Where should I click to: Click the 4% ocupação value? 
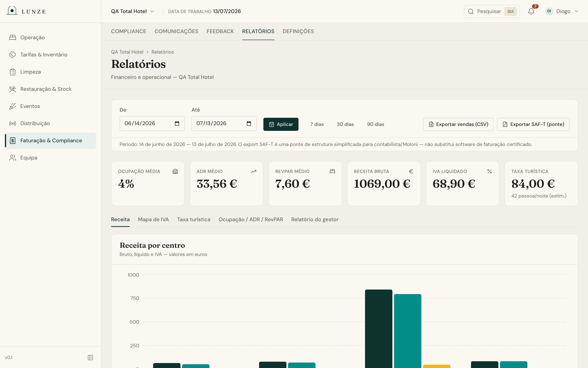126,184
